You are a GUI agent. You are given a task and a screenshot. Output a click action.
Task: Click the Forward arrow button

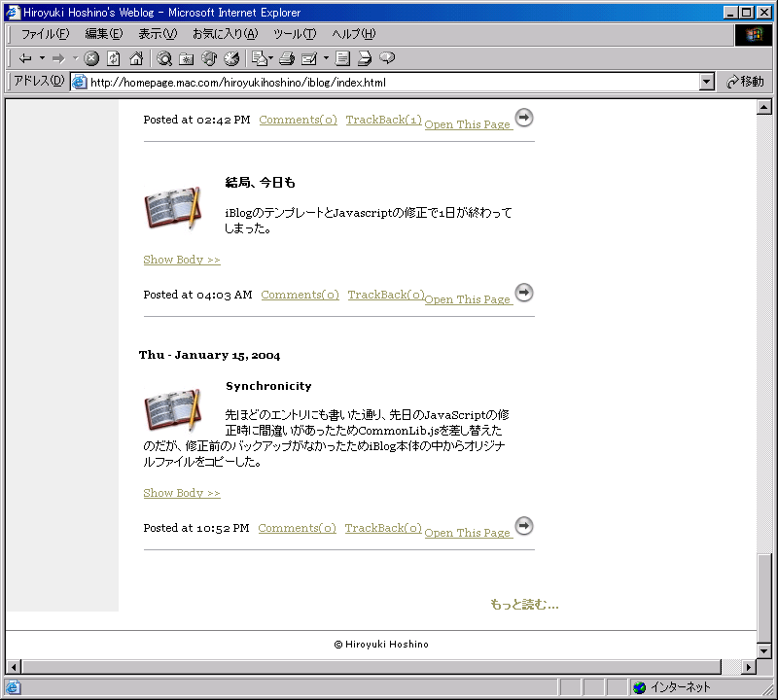point(58,58)
